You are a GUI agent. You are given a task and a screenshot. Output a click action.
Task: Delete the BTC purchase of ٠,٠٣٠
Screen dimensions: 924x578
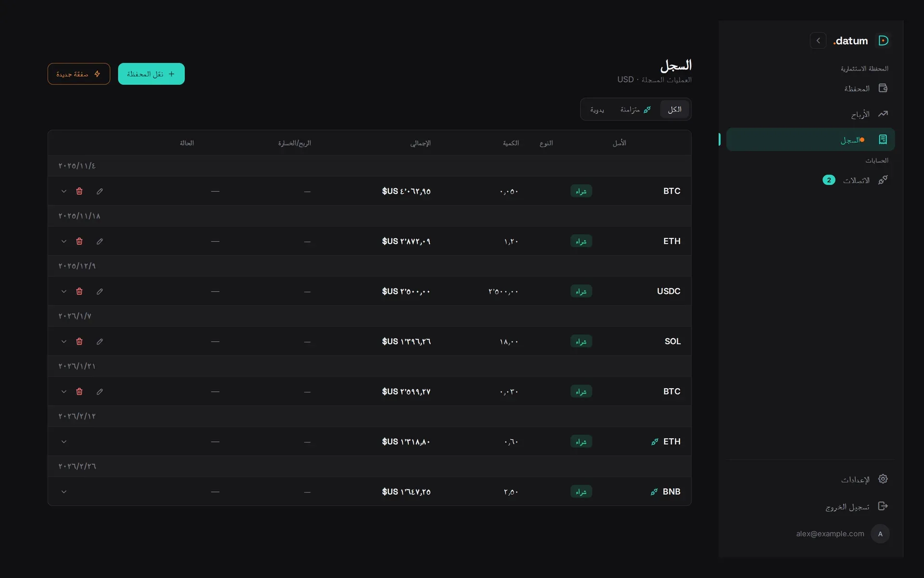pos(79,392)
